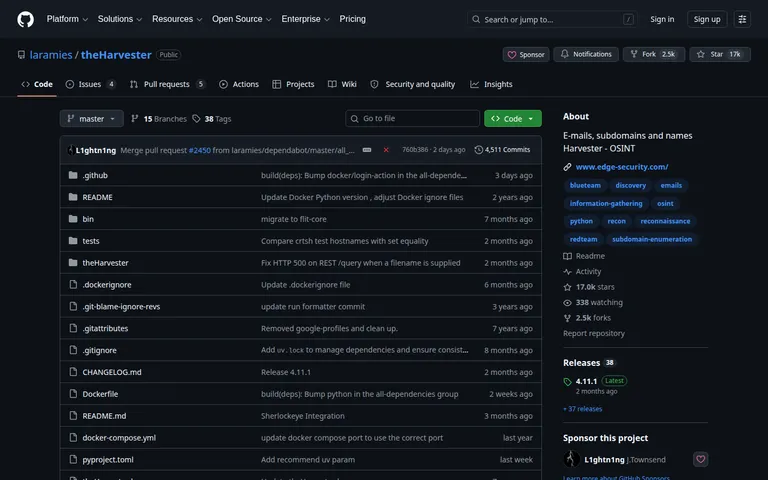Focus the Search or jump to field
Screen dimensions: 768x480
pos(552,19)
